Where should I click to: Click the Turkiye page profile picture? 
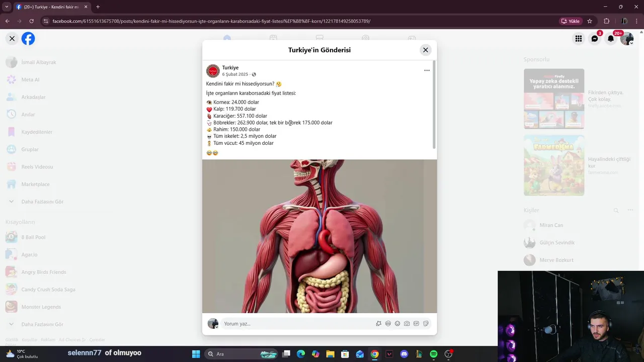pos(213,71)
